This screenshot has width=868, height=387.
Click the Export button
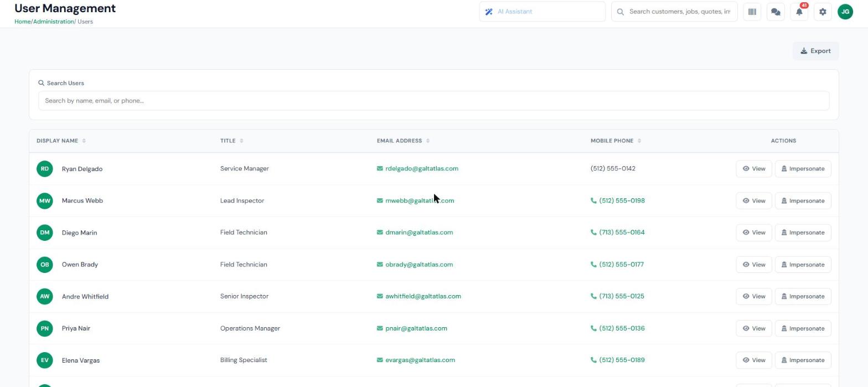click(x=815, y=51)
